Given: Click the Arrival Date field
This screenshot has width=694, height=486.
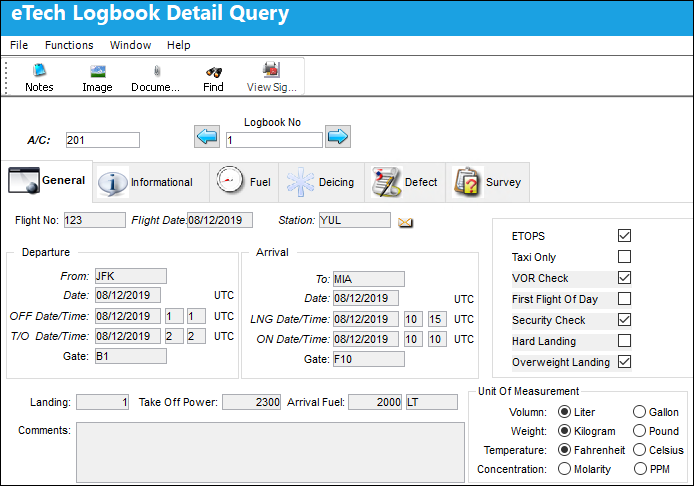Looking at the screenshot, I should (366, 298).
